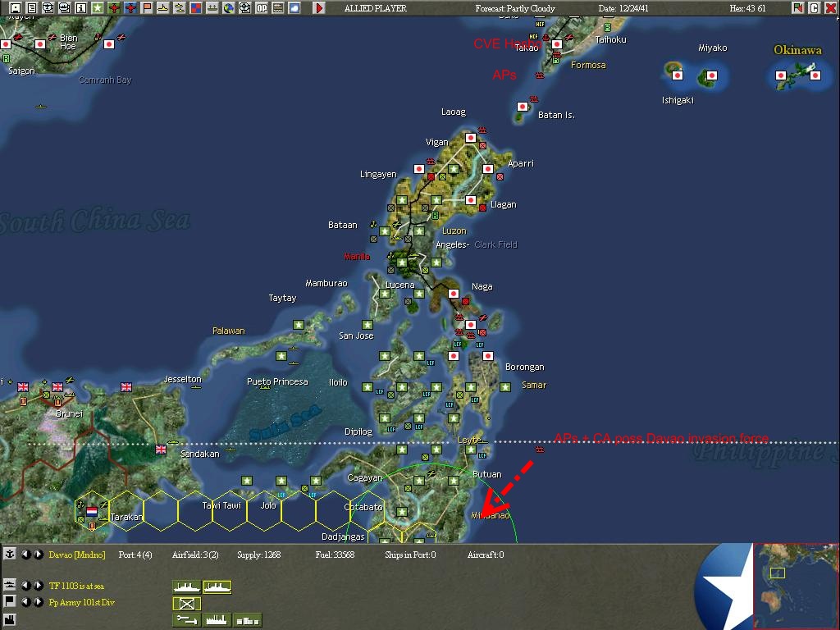This screenshot has height=630, width=840.
Task: Click the resource blocks icon in bottom panel
Action: pyautogui.click(x=248, y=620)
